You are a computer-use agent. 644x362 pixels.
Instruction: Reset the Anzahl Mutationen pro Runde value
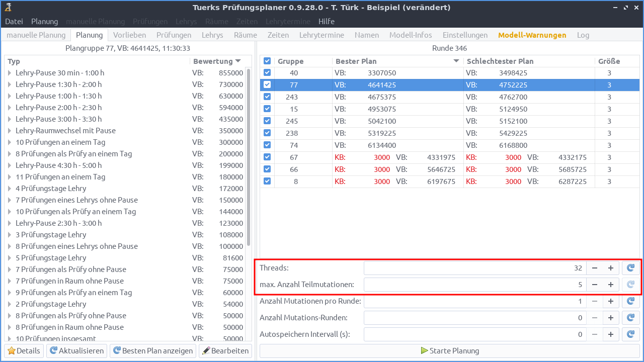[631, 301]
